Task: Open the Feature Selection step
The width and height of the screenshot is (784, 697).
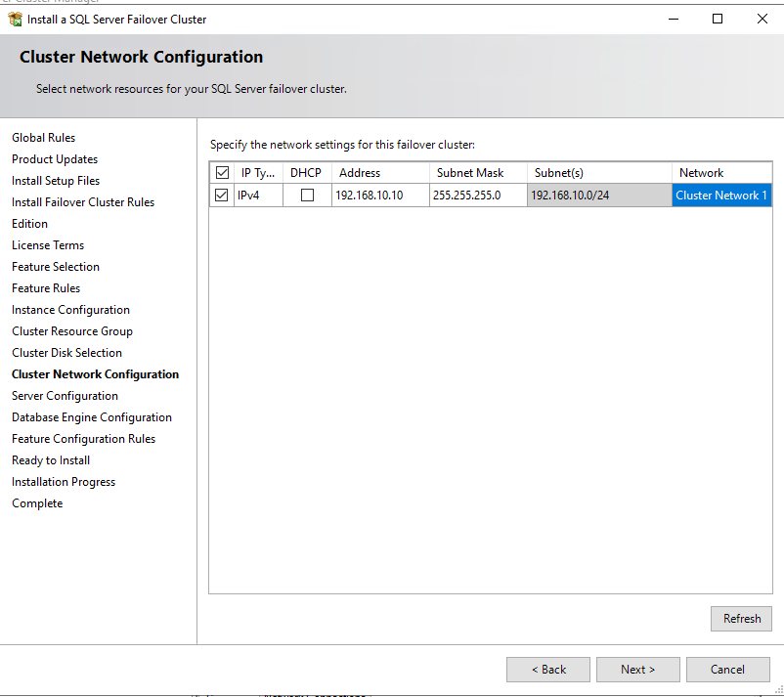Action: [x=56, y=267]
